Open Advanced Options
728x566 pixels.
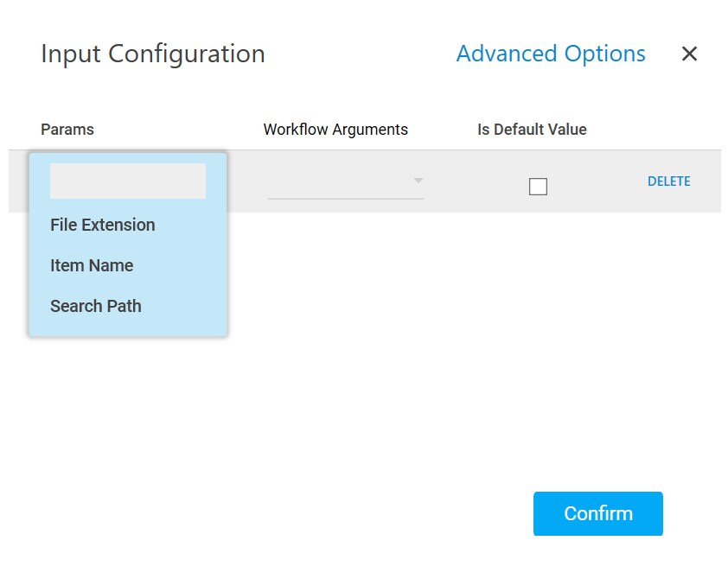(x=551, y=54)
